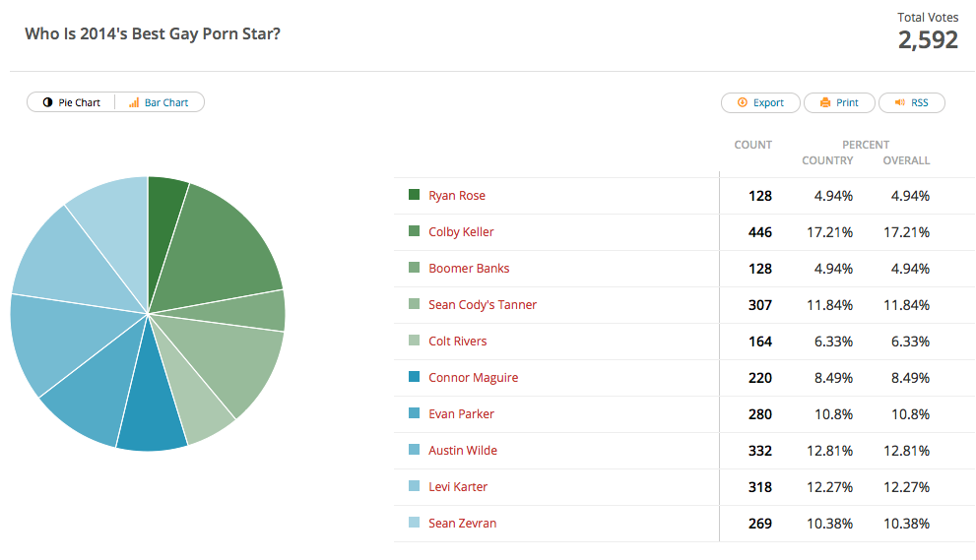Open the Colby Keller link
Screen dimensions: 976x560
click(461, 232)
